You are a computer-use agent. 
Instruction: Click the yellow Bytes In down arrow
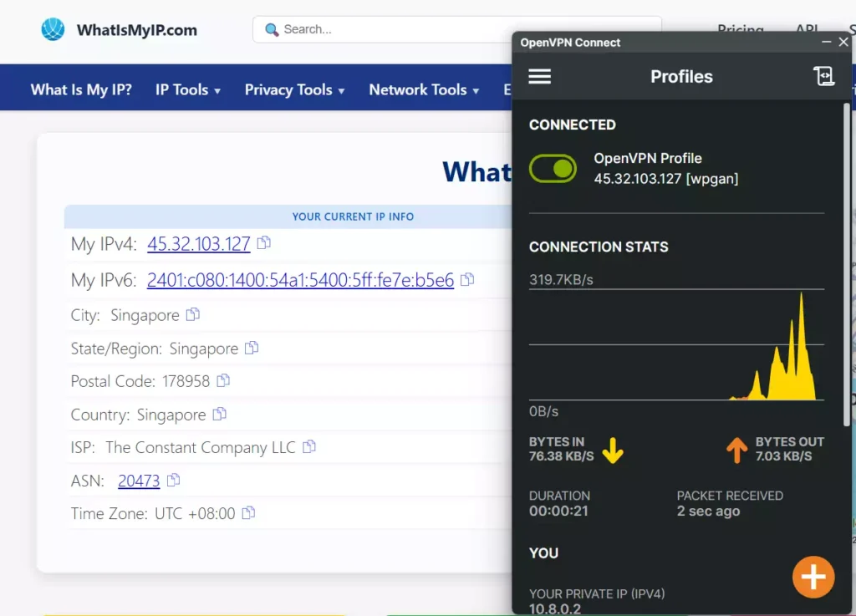click(x=613, y=451)
